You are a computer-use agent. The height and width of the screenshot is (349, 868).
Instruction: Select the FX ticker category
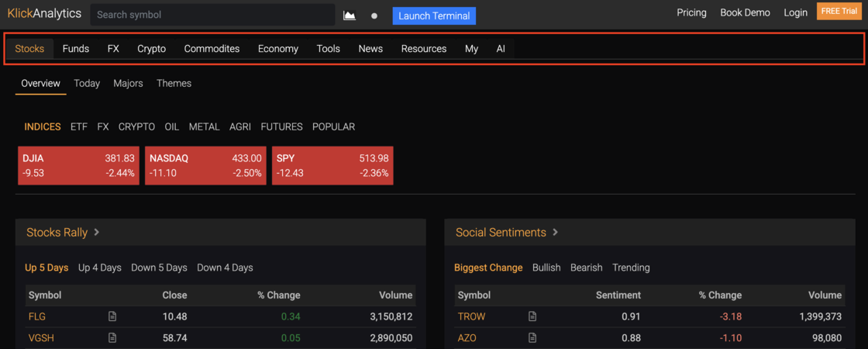103,127
